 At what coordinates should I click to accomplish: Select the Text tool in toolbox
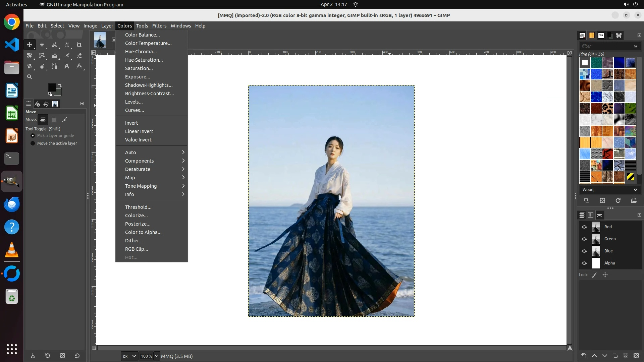coord(67,66)
